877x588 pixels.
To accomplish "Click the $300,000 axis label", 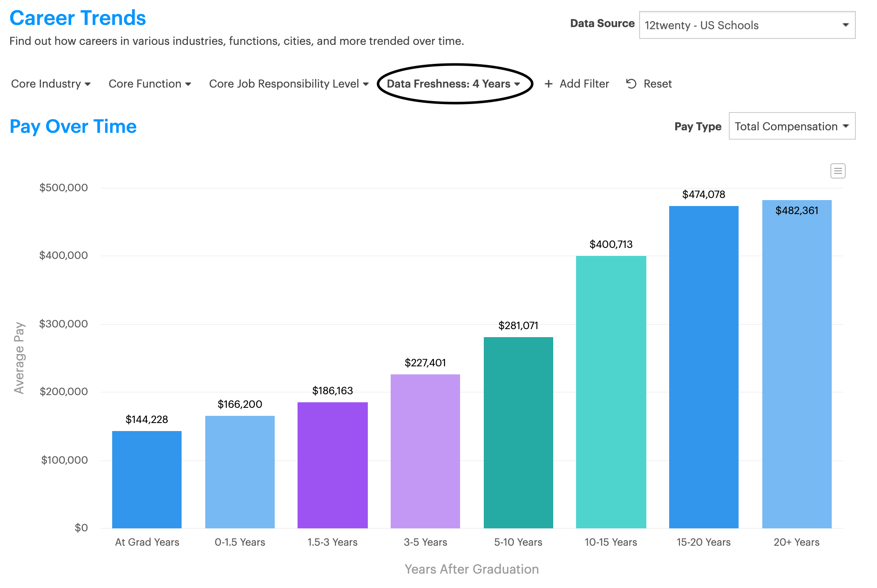I will 63,324.
